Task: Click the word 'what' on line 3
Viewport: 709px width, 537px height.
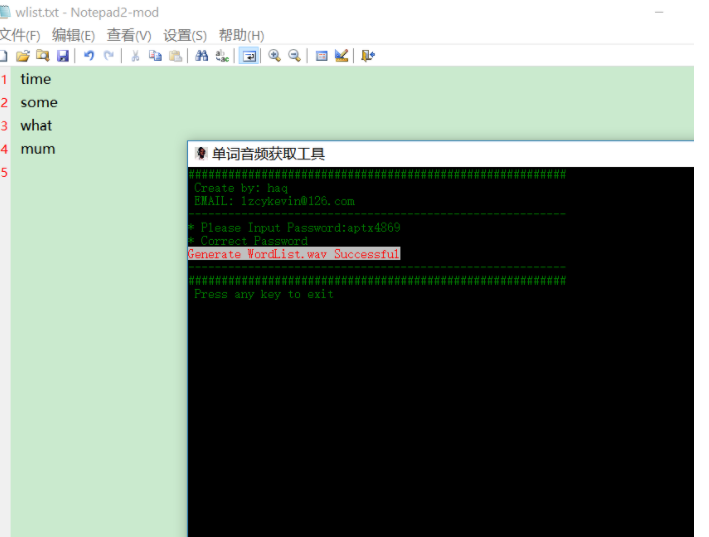Action: coord(36,126)
